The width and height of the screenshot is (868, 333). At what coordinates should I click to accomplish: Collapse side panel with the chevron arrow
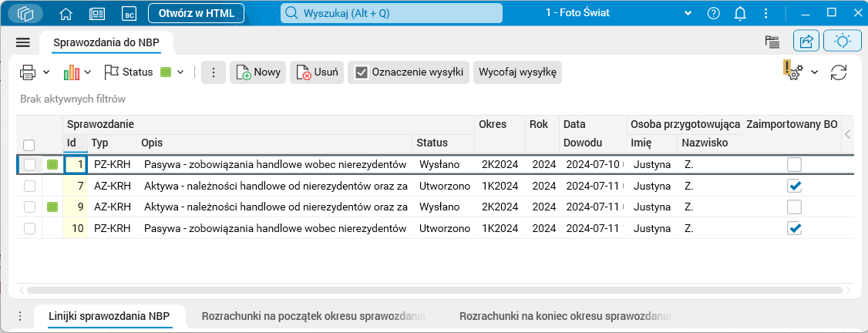coord(847,133)
